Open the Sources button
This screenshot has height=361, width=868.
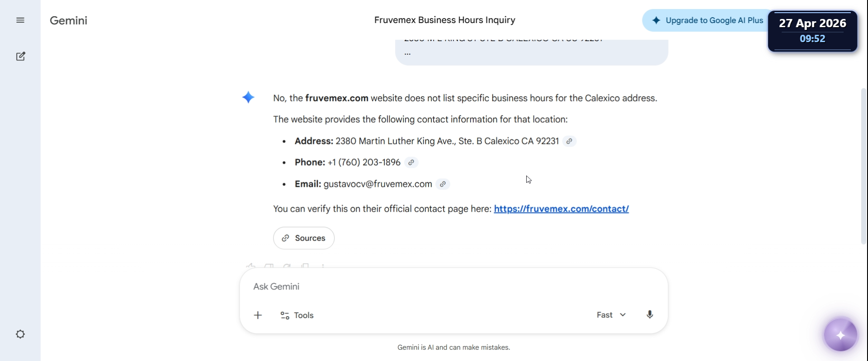(304, 238)
